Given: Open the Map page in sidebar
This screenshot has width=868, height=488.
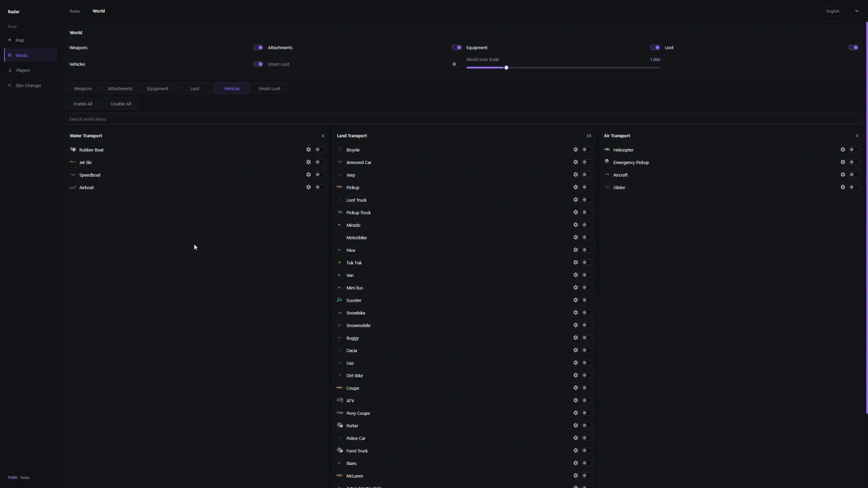Looking at the screenshot, I should (x=30, y=40).
